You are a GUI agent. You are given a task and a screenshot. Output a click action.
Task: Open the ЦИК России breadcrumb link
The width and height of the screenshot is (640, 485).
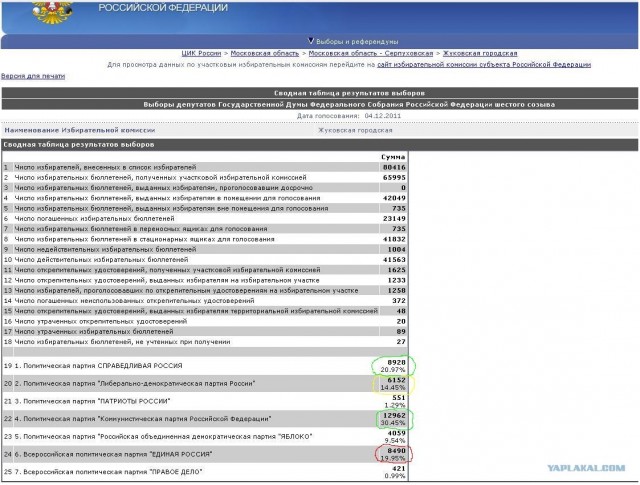(201, 53)
